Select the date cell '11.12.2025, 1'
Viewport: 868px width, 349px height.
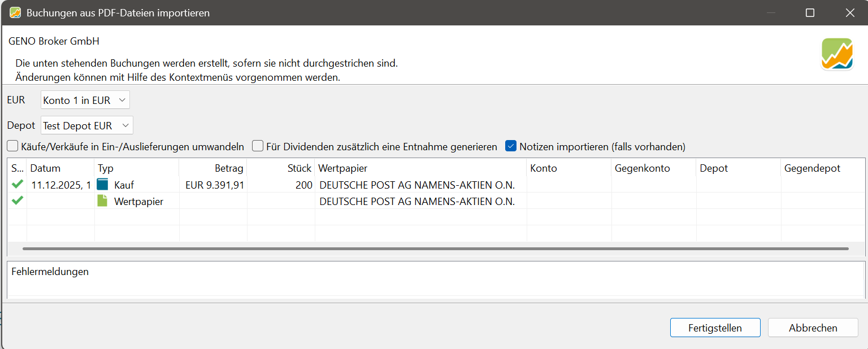pyautogui.click(x=61, y=185)
